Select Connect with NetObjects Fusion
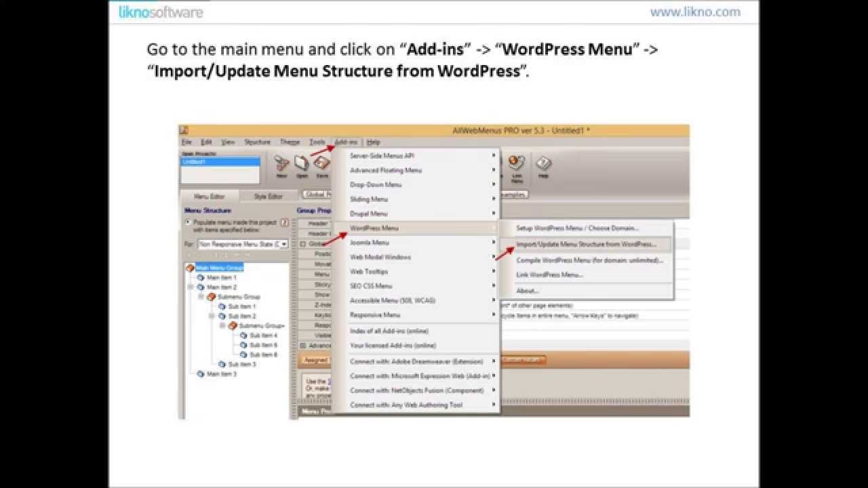Screen dimensions: 868x488 (x=416, y=390)
